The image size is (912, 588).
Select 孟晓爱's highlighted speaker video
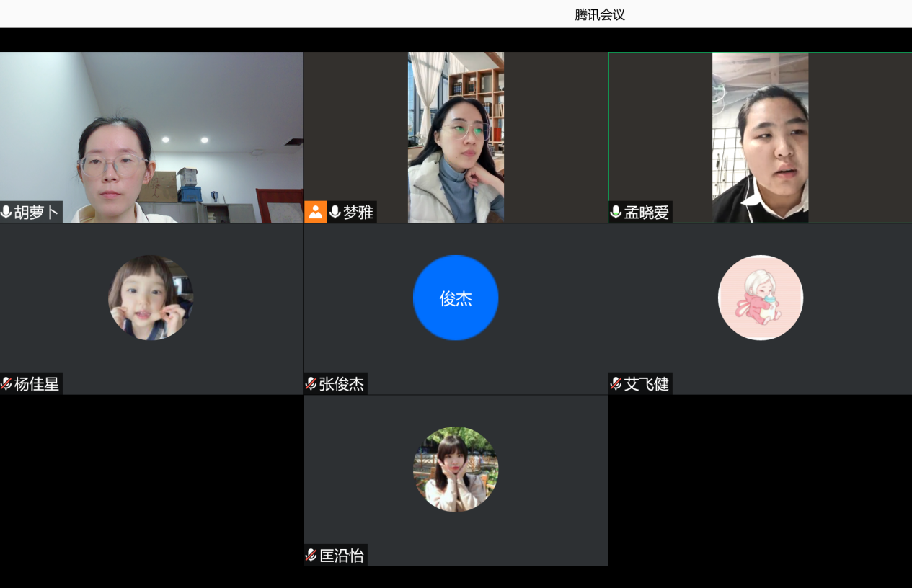click(x=760, y=137)
